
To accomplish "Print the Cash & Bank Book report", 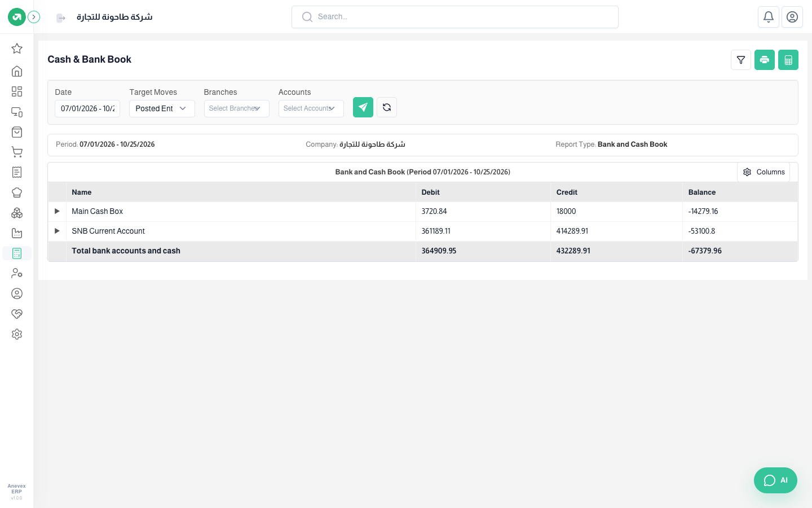I will pos(765,60).
